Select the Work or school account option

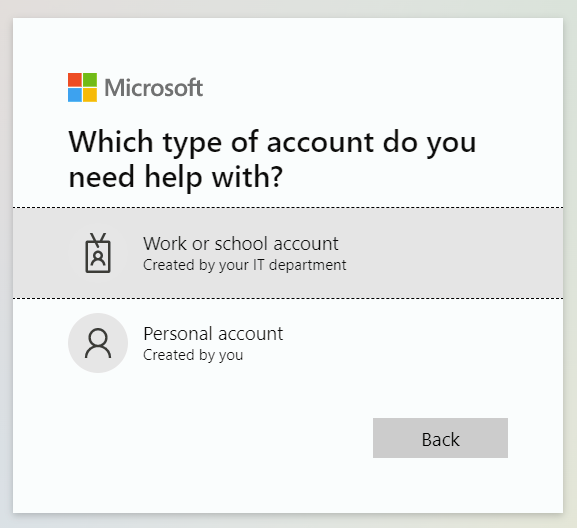[288, 253]
